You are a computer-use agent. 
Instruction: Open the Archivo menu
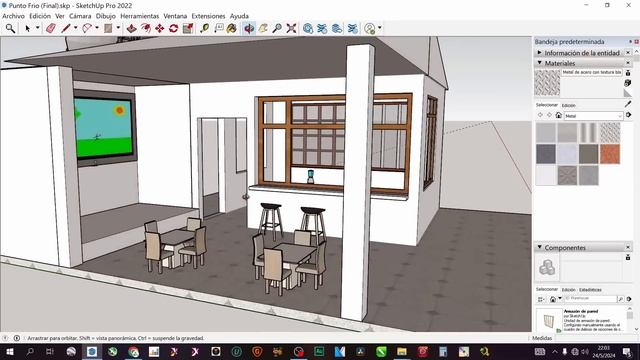click(13, 16)
